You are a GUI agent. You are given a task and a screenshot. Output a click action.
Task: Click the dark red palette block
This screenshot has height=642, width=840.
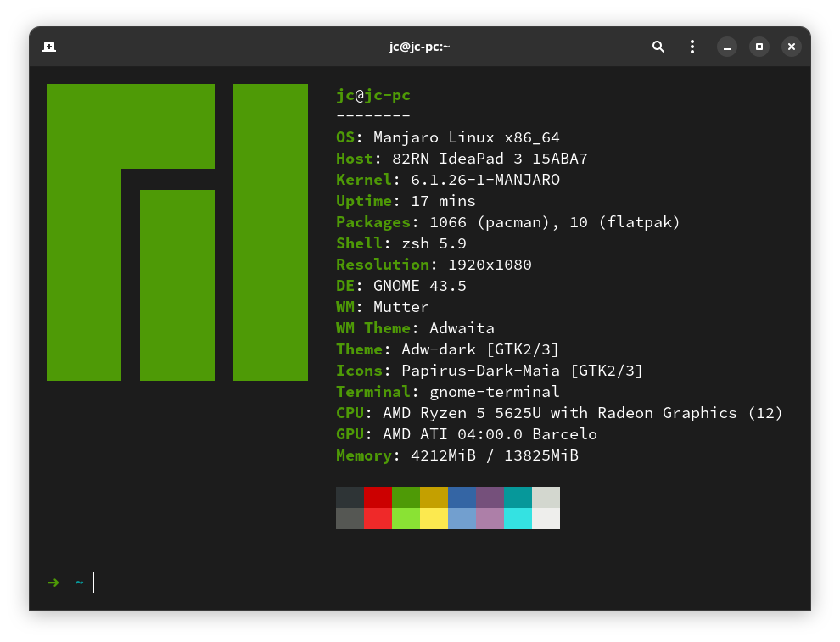pos(378,498)
